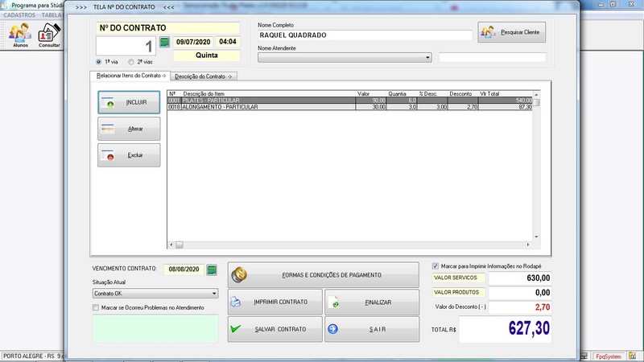Image resolution: width=644 pixels, height=362 pixels.
Task: Click the table's scroll down arrow
Action: point(536,237)
